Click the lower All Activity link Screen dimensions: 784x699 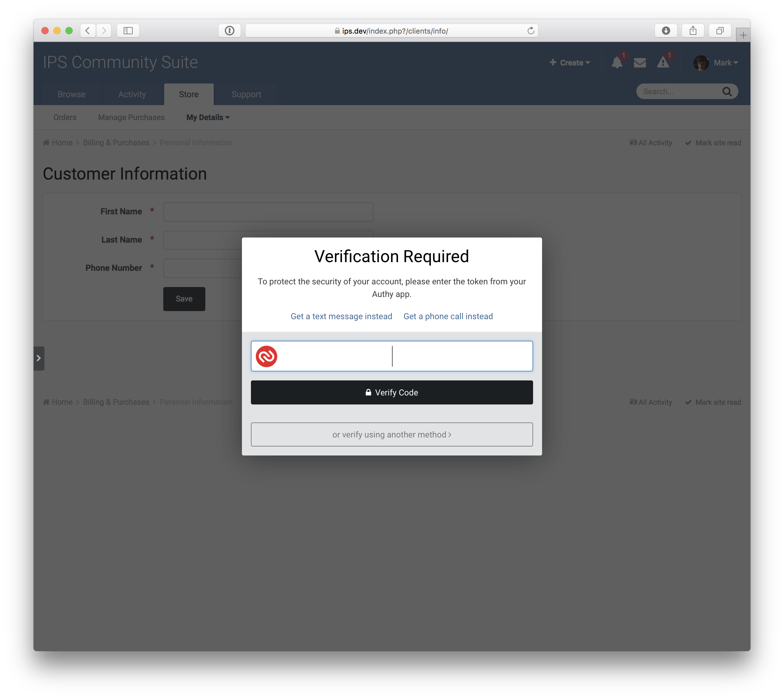651,402
